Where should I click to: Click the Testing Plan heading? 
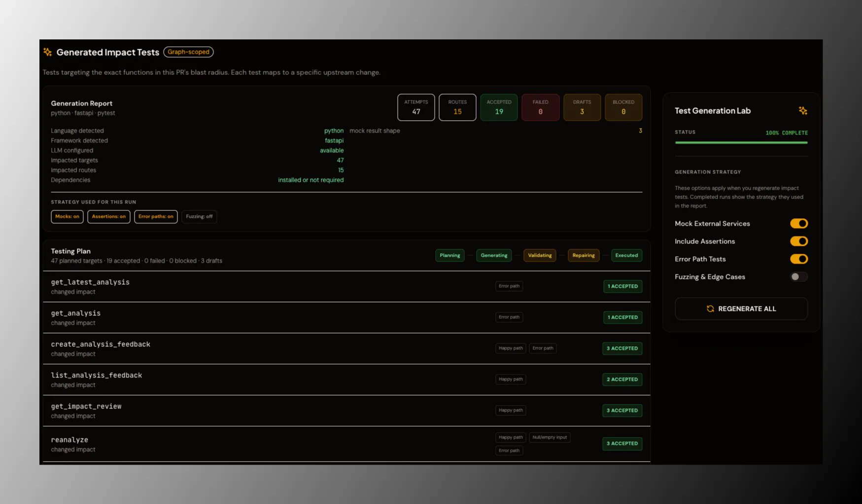click(x=70, y=251)
